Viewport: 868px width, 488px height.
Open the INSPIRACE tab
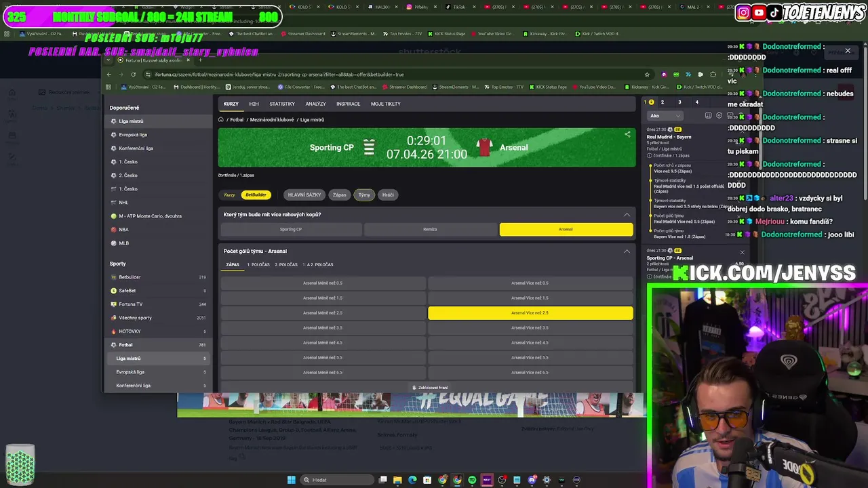pyautogui.click(x=348, y=104)
